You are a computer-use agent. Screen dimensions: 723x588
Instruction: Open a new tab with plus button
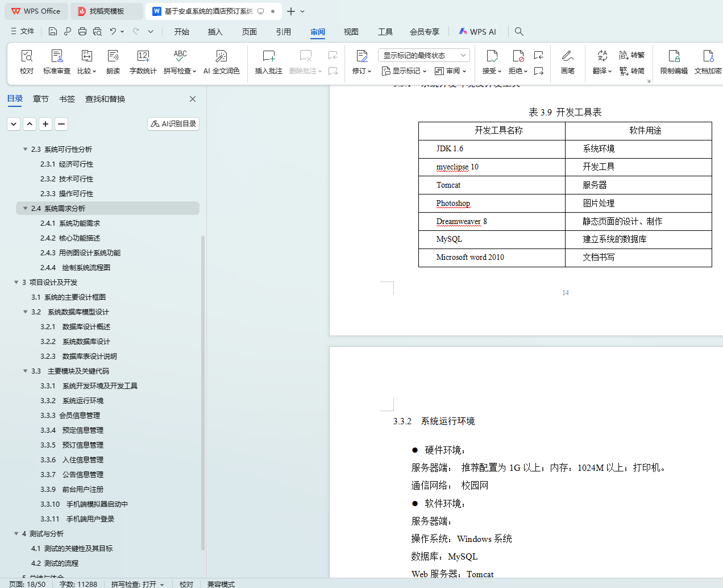tap(291, 11)
